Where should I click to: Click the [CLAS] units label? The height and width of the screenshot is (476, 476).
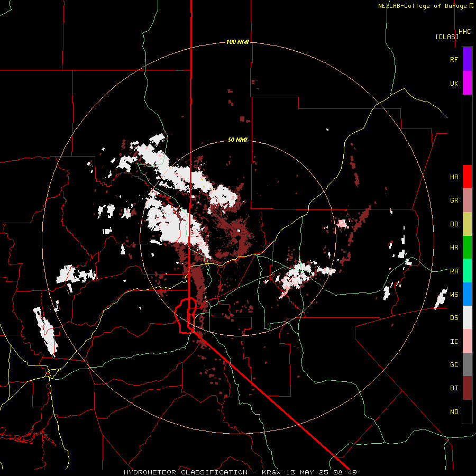click(x=447, y=36)
